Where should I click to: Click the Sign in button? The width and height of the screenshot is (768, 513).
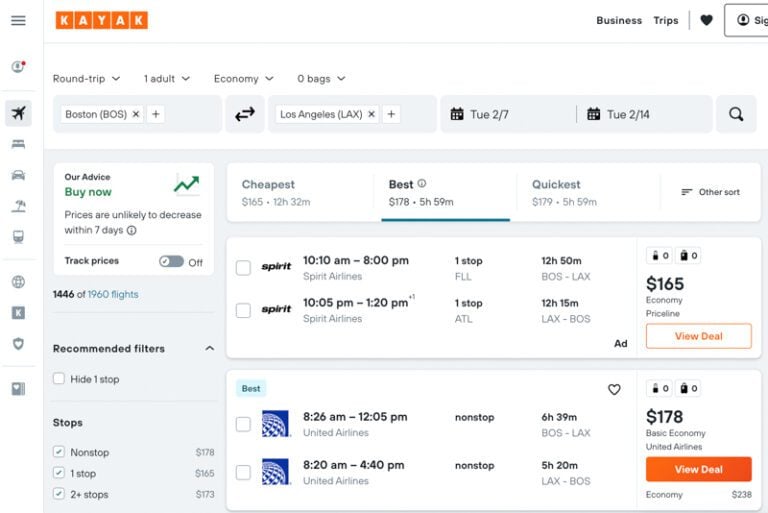tap(746, 20)
